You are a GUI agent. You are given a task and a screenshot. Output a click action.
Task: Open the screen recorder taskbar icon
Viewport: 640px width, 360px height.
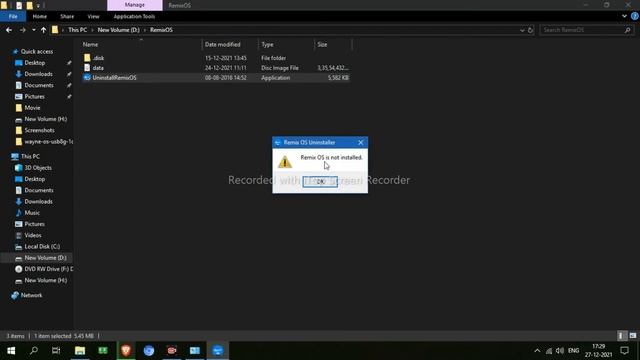[172, 351]
